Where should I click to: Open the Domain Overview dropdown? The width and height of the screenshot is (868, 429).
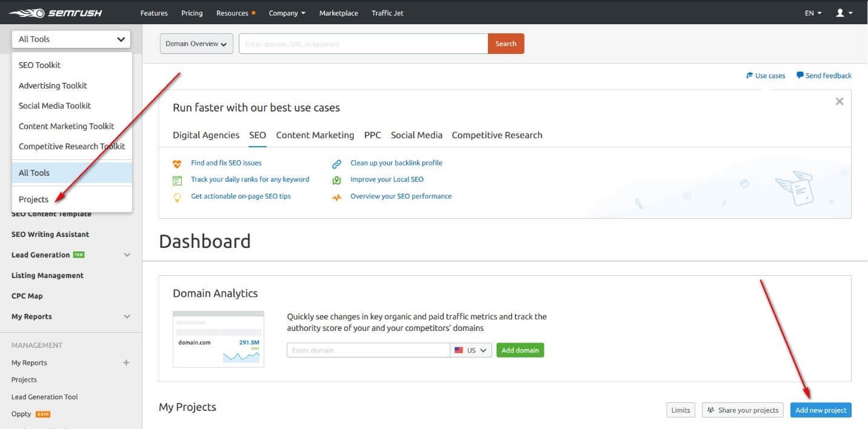[196, 44]
